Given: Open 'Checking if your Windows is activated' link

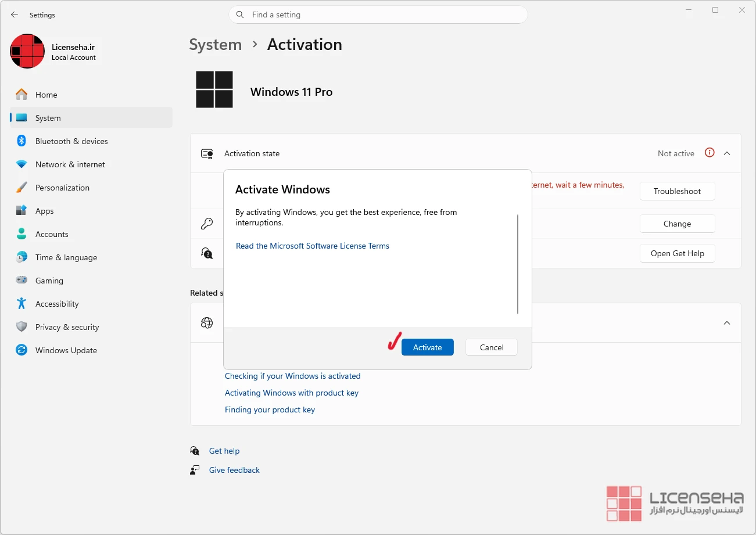Looking at the screenshot, I should click(x=293, y=376).
